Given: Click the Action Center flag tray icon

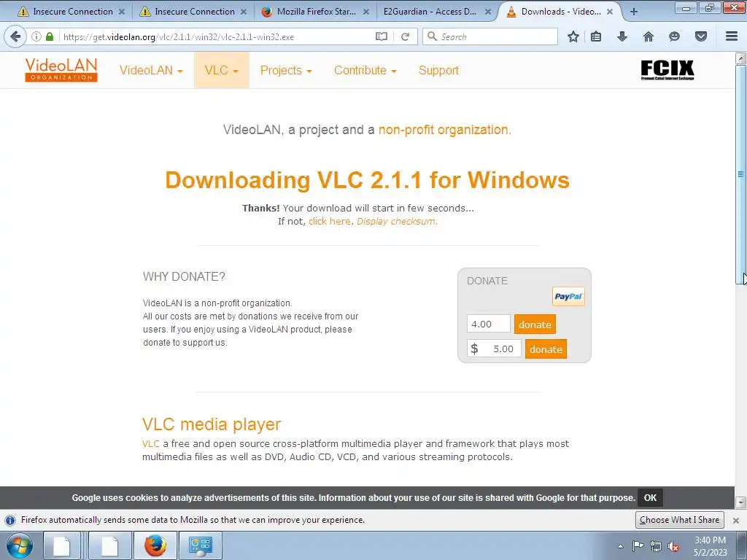Looking at the screenshot, I should 638,546.
